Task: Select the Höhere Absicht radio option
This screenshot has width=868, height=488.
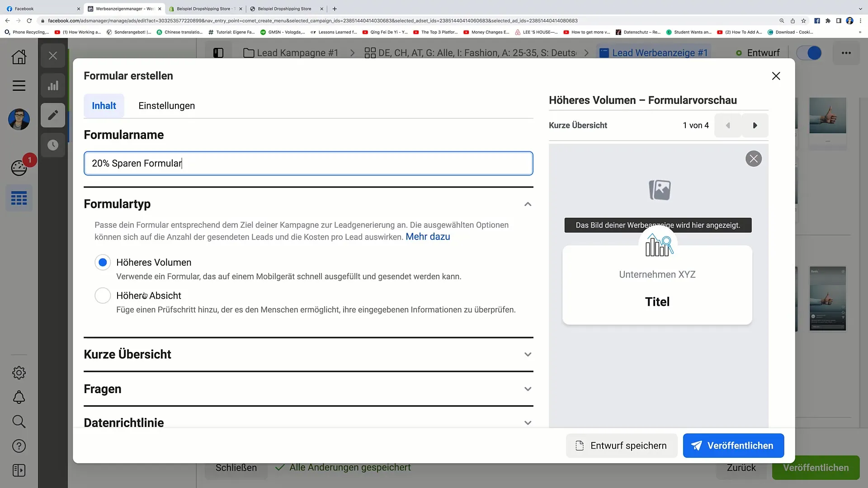Action: [103, 296]
